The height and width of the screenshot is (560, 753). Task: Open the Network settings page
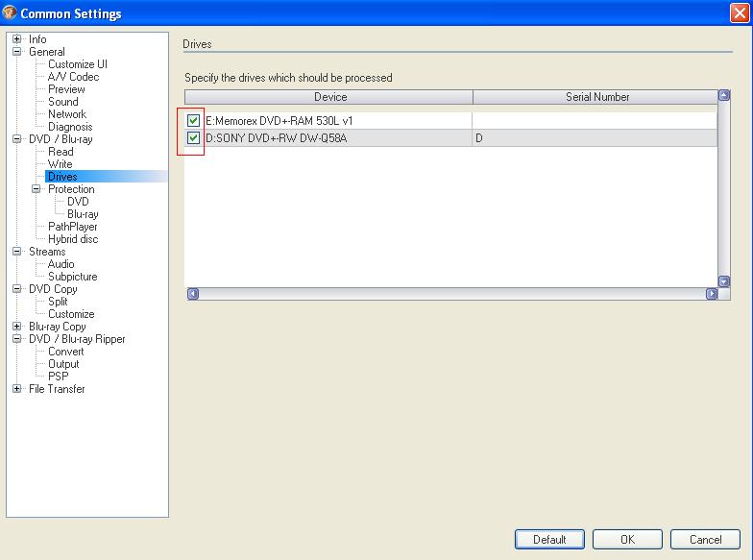click(67, 113)
